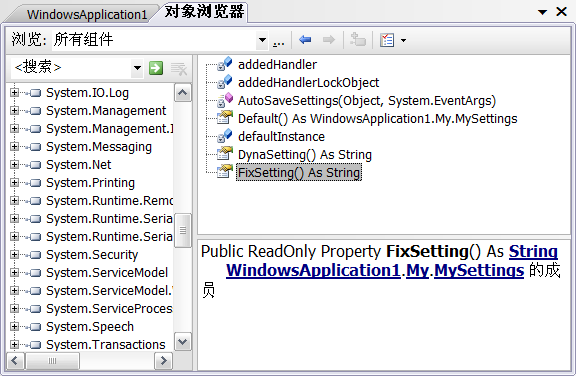Image resolution: width=576 pixels, height=376 pixels.
Task: Select FixSetting() As String member
Action: tap(299, 173)
